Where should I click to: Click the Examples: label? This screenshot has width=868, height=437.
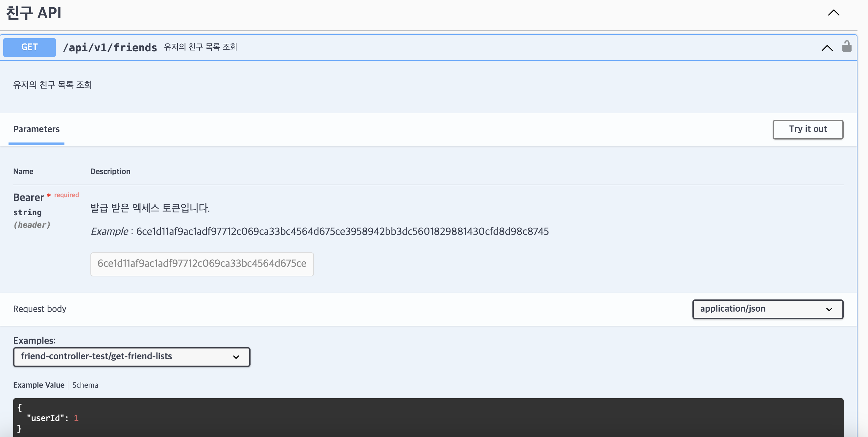coord(35,341)
